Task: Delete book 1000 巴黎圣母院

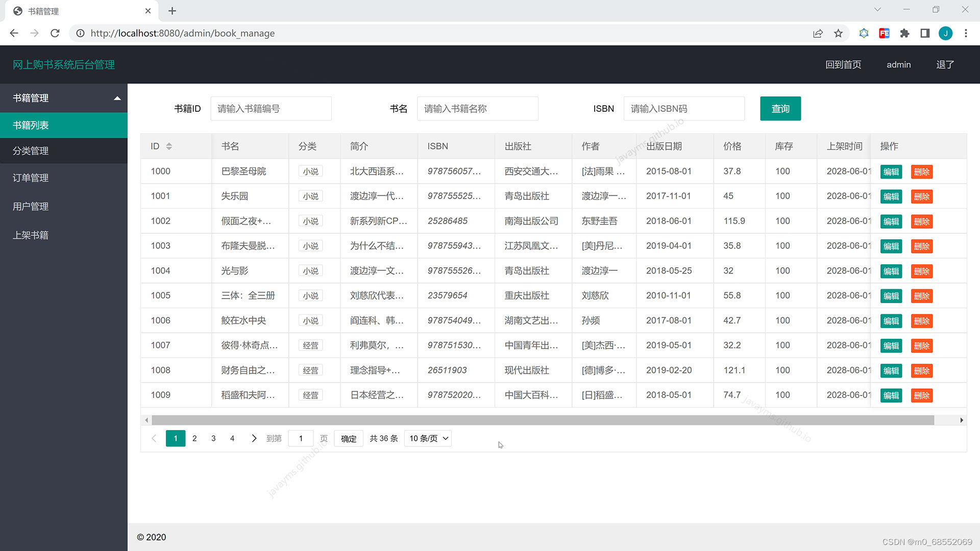Action: (921, 172)
